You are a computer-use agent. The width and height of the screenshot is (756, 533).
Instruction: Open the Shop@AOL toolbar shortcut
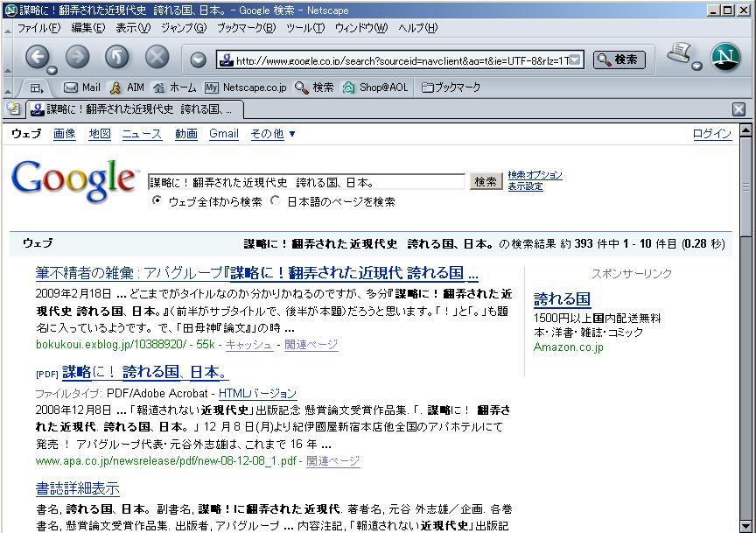(x=375, y=88)
